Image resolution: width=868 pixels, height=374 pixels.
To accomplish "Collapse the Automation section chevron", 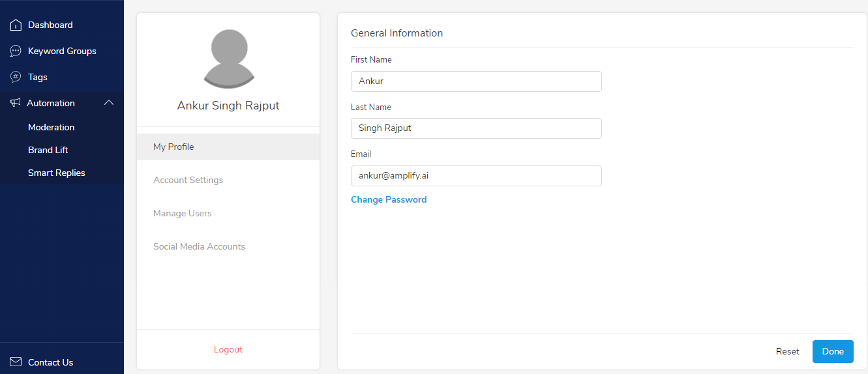I will tap(109, 103).
